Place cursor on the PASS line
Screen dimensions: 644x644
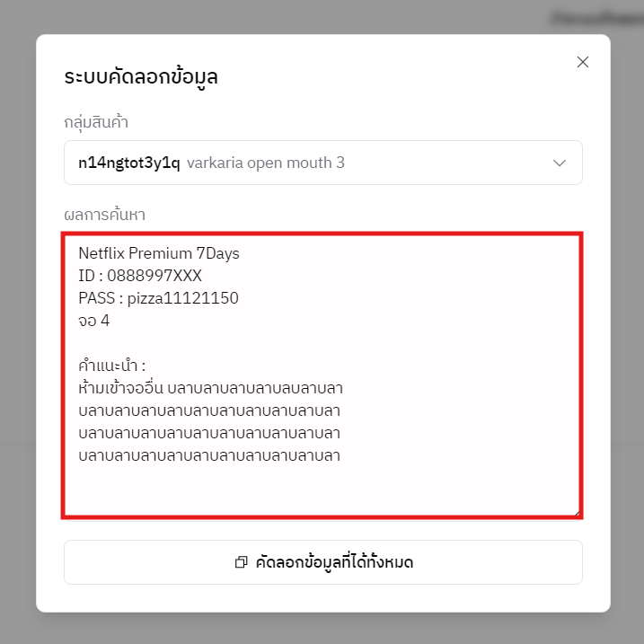click(158, 298)
